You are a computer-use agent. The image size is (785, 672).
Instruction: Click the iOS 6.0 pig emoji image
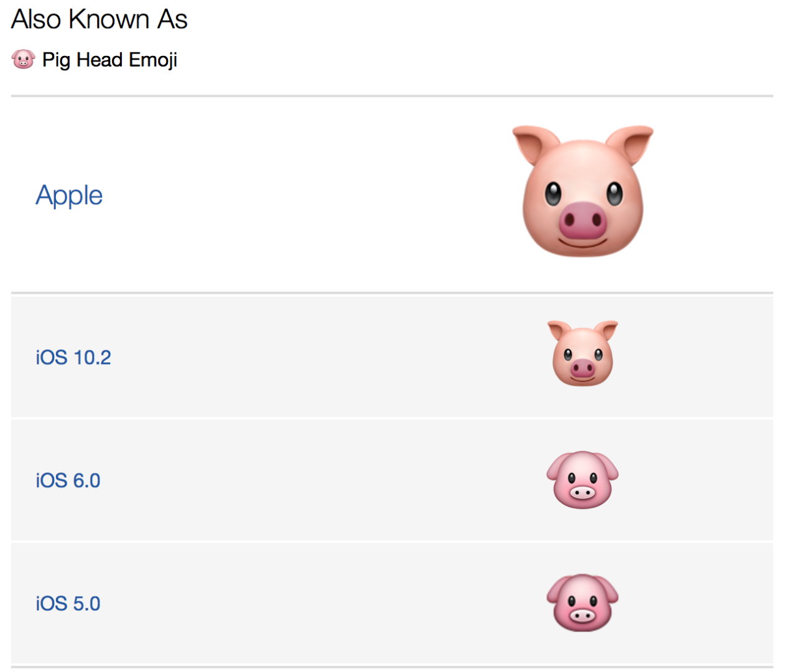583,480
